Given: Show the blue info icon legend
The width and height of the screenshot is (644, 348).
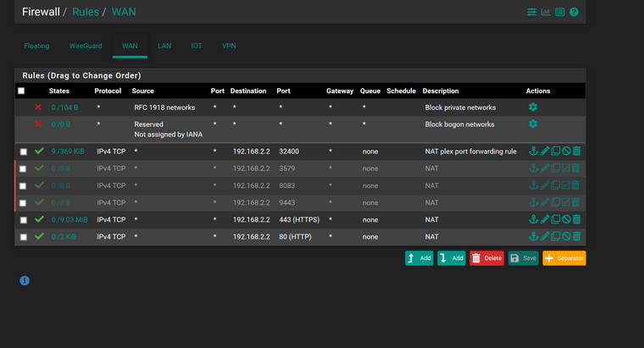Looking at the screenshot, I should click(25, 281).
